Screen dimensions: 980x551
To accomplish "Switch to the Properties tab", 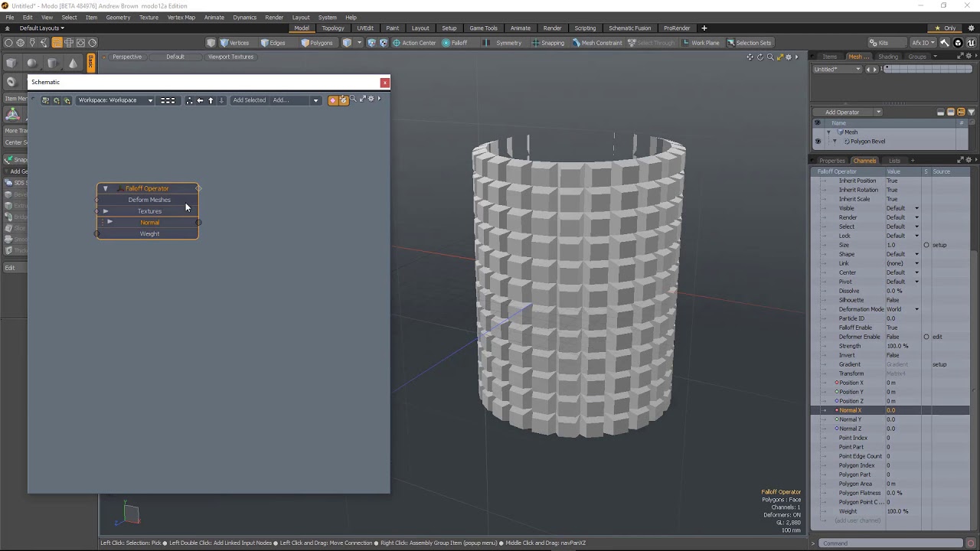I will 831,161.
